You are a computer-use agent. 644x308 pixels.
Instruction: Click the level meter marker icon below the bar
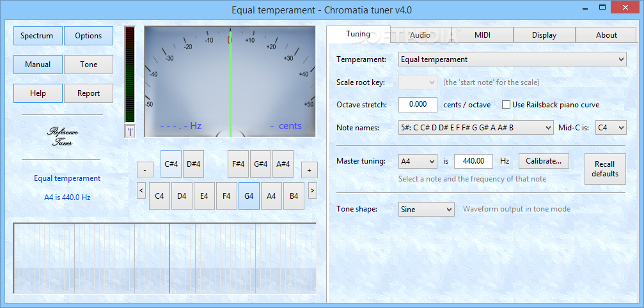pos(130,131)
